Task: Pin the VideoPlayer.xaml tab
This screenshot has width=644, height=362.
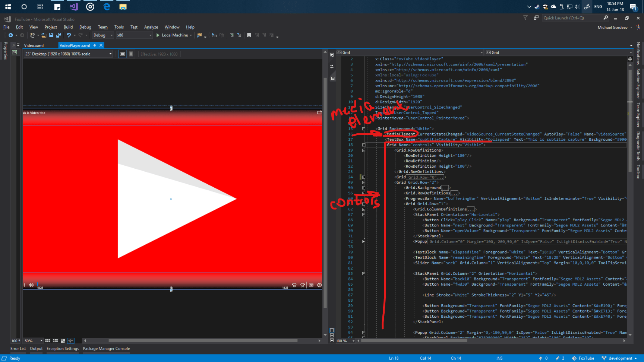Action: [x=95, y=45]
